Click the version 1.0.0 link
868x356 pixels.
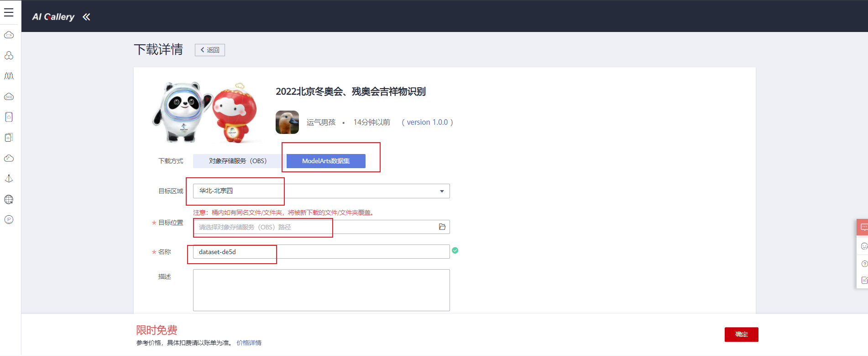click(427, 122)
